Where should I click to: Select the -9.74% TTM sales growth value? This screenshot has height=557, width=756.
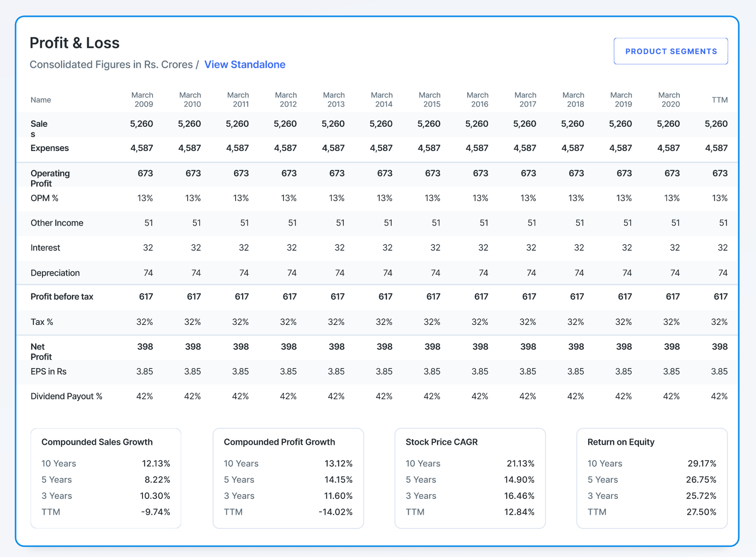tap(155, 512)
